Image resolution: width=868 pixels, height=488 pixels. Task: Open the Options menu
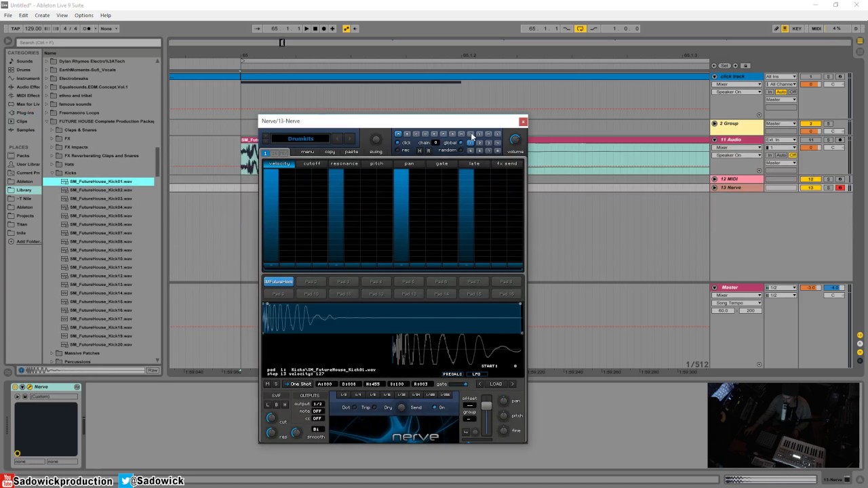84,15
